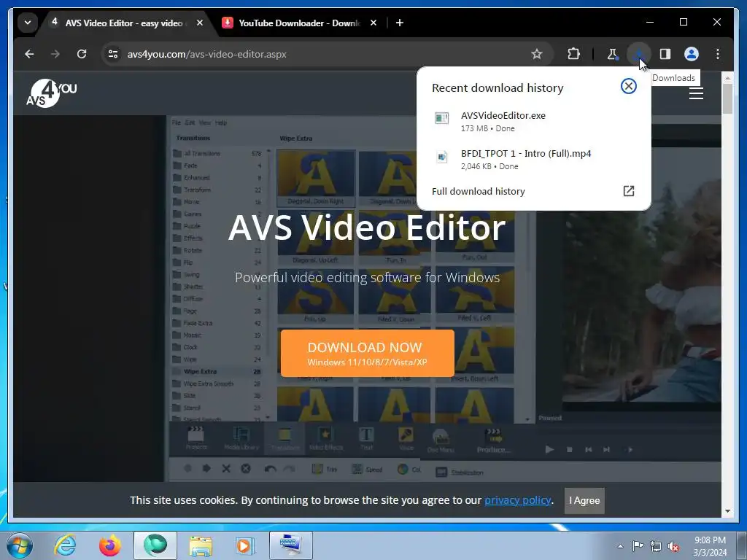Go back with the browser back arrow
This screenshot has height=560, width=747.
pos(29,54)
